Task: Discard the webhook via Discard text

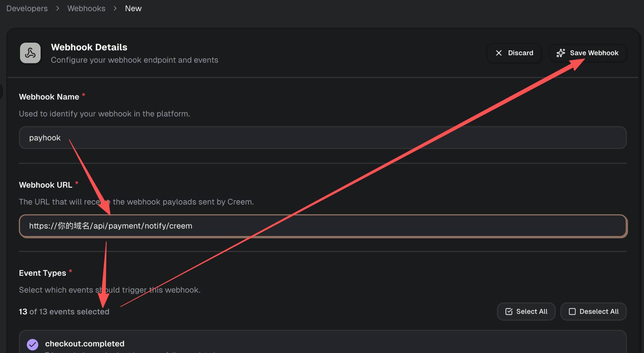Action: click(520, 53)
